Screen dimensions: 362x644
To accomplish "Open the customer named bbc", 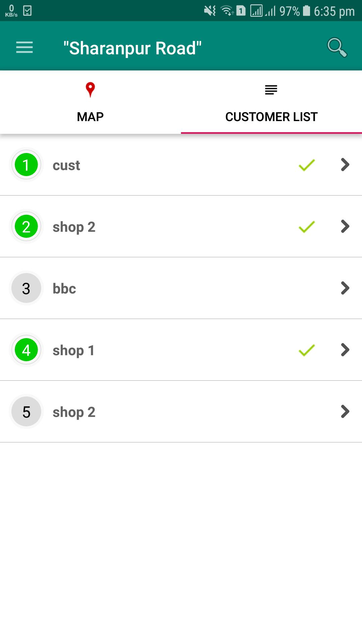I will (181, 288).
